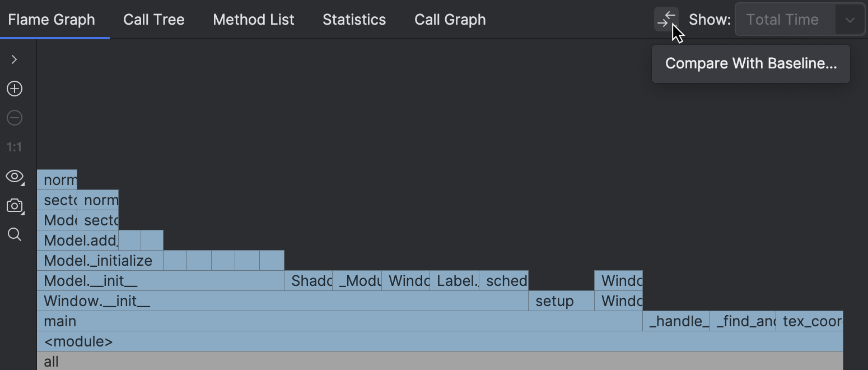Viewport: 868px width, 370px height.
Task: Open the Statistics tab
Action: tap(354, 19)
